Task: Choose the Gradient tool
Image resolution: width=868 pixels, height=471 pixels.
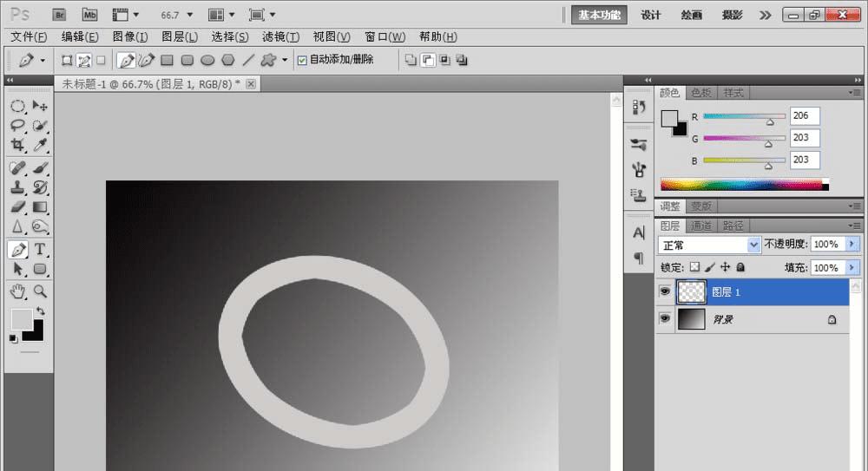Action: point(40,207)
